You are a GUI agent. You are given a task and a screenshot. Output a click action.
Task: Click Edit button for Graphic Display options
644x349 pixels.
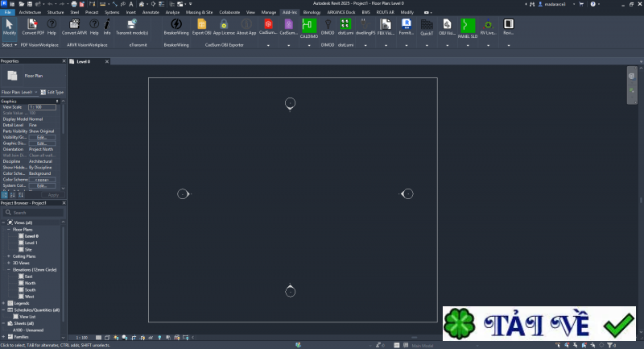(x=42, y=143)
